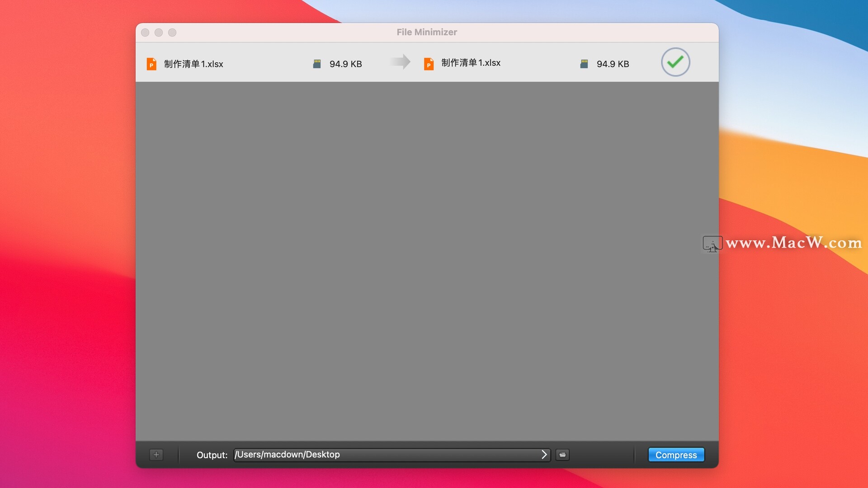Expand the output path chevron
Screen dimensions: 868x488
544,455
